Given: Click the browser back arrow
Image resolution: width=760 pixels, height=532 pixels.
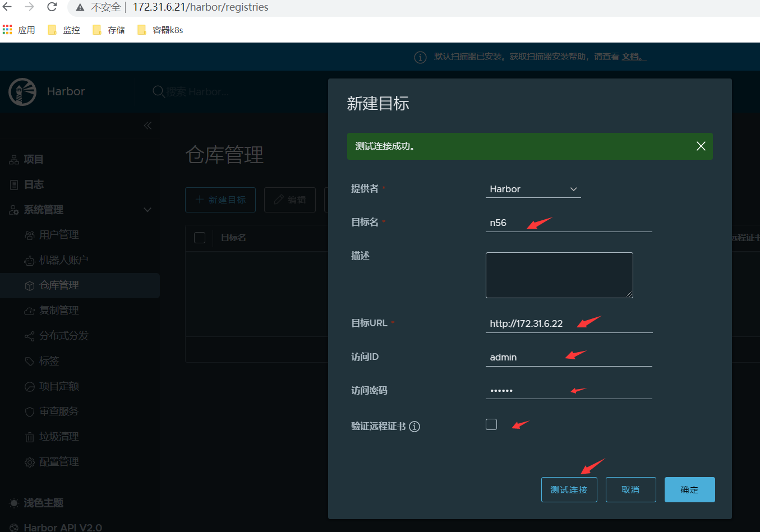Looking at the screenshot, I should pyautogui.click(x=7, y=7).
